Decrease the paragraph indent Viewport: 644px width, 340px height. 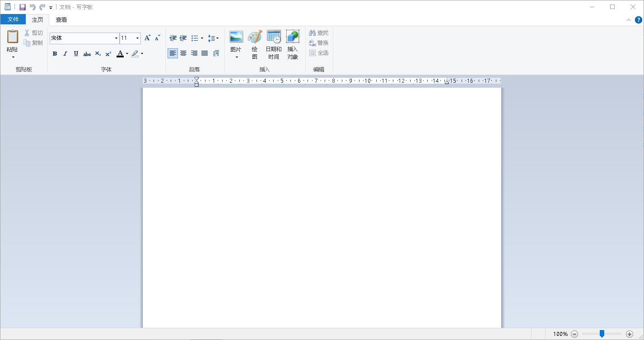pos(173,38)
